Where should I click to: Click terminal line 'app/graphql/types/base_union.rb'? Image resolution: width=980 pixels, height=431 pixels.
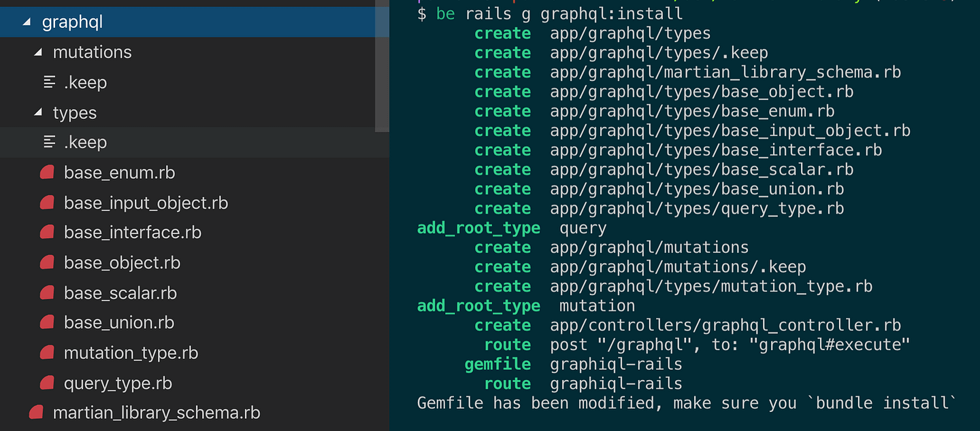pyautogui.click(x=697, y=189)
